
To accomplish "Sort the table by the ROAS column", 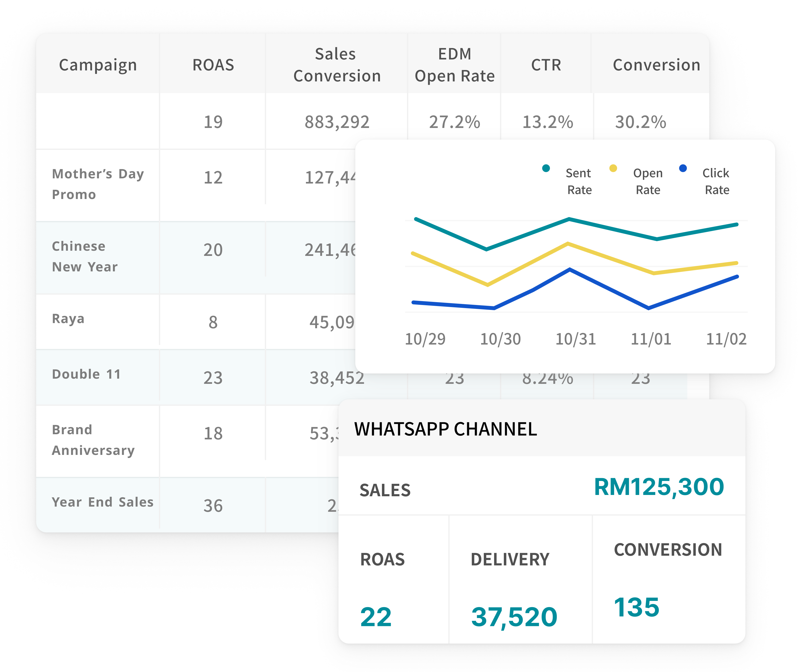I will click(x=212, y=65).
